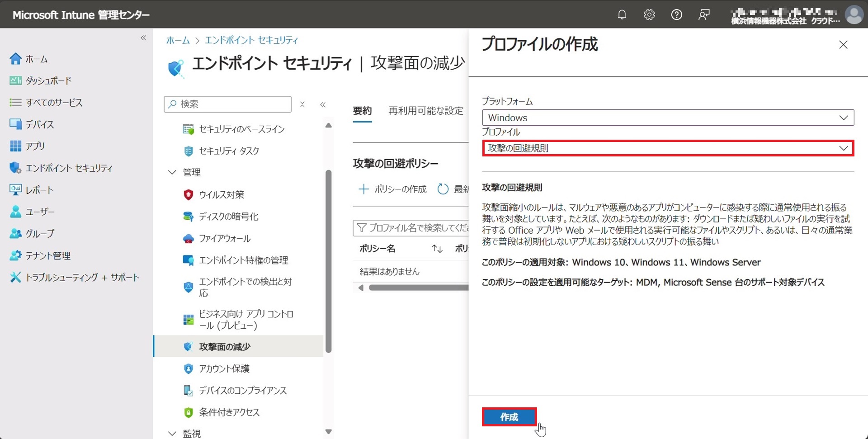Switch to the 再利用可能な設定 tab
The width and height of the screenshot is (868, 439).
426,111
